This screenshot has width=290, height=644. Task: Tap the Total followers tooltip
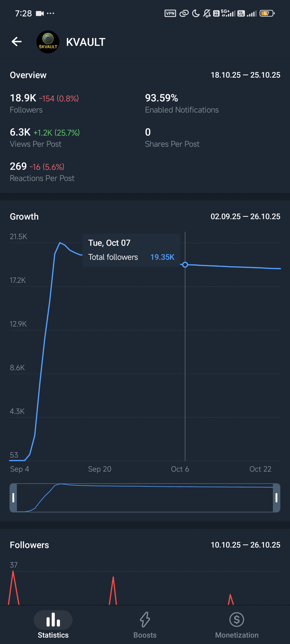(x=131, y=250)
